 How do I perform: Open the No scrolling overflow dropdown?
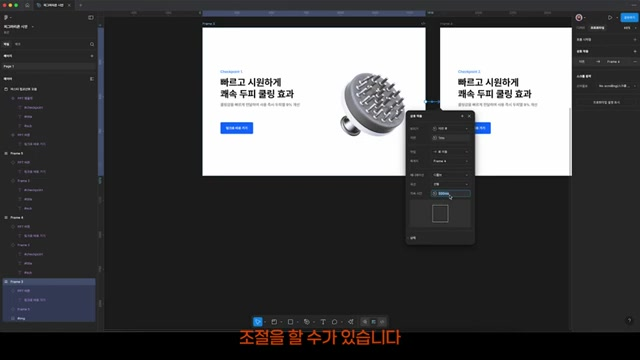coord(617,86)
